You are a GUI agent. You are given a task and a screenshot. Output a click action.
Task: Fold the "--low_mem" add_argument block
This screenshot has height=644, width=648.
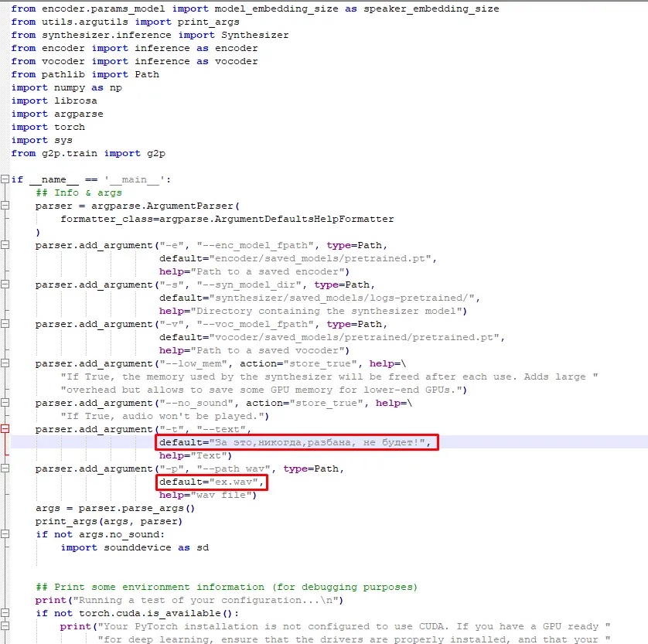[5, 363]
